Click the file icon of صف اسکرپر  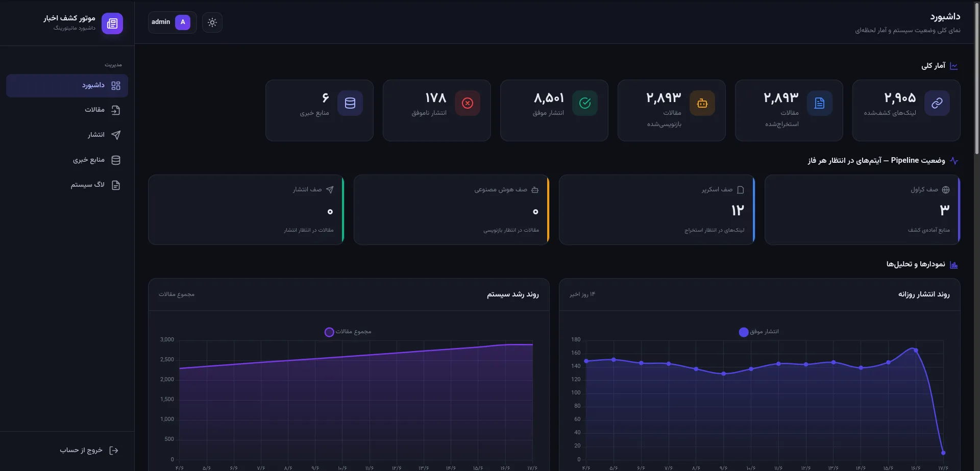(741, 190)
